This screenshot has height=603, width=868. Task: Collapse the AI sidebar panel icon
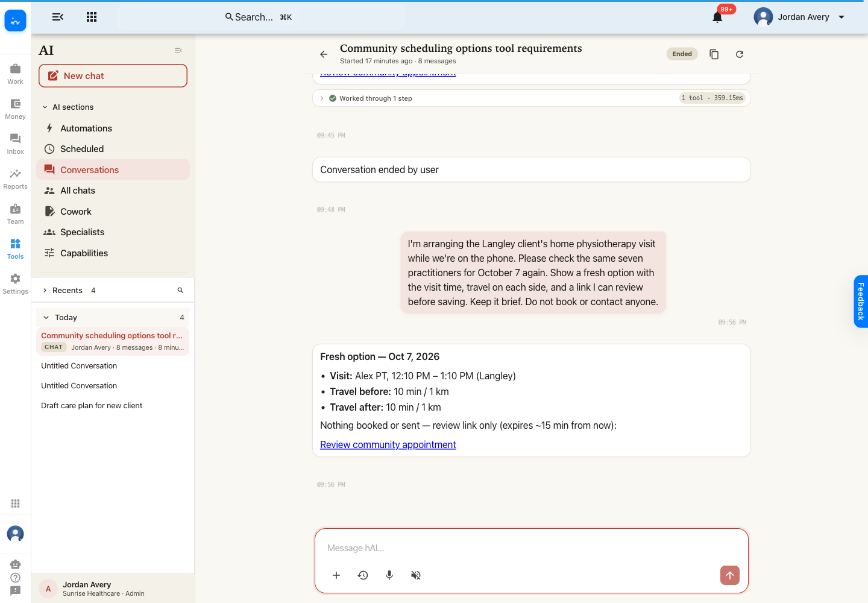pyautogui.click(x=178, y=51)
